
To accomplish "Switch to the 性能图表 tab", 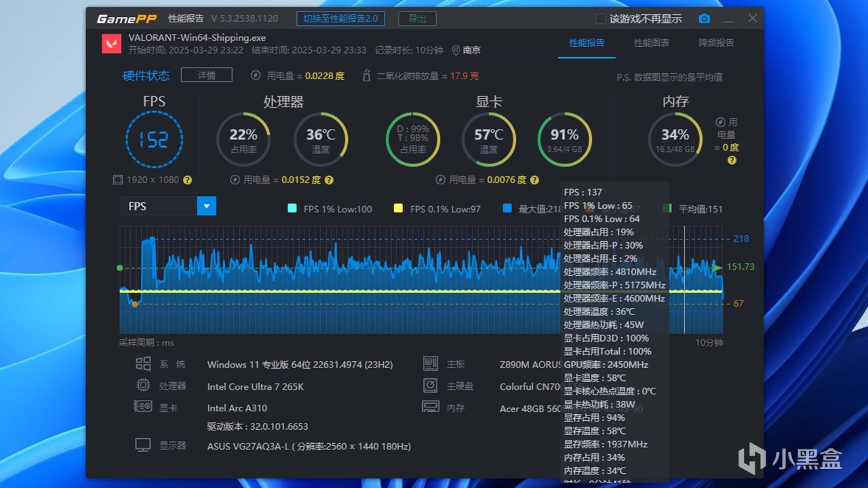I will [652, 43].
